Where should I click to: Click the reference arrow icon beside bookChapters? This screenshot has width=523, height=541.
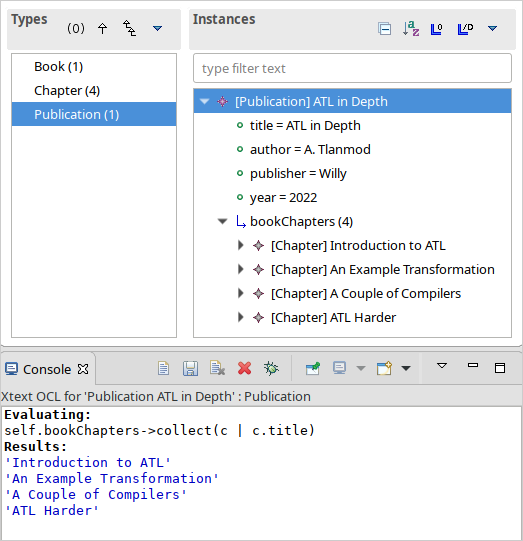pyautogui.click(x=241, y=222)
